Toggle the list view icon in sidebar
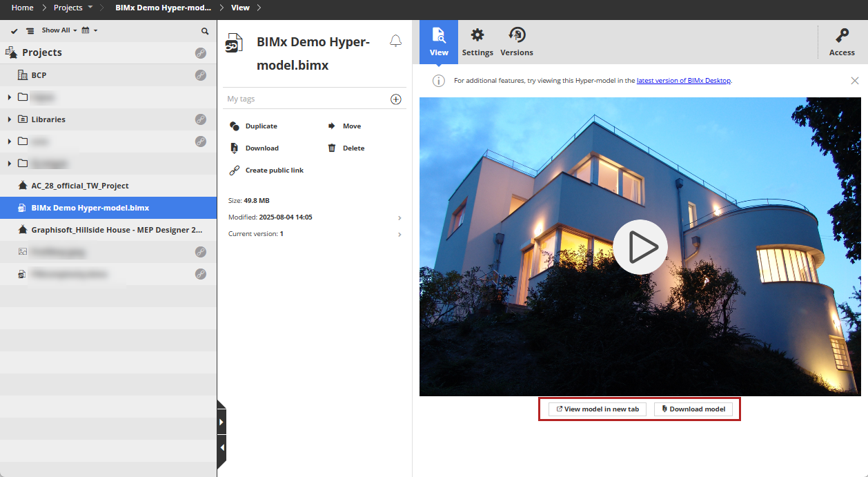The image size is (868, 477). point(30,31)
